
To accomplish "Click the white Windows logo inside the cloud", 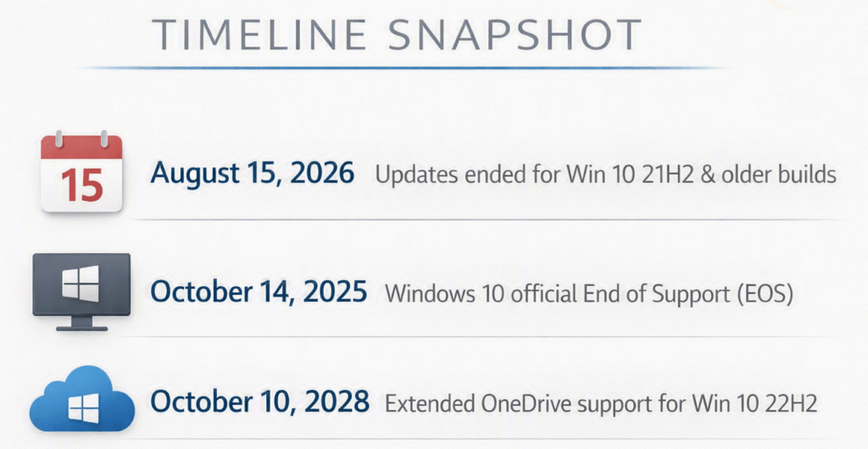I will pyautogui.click(x=84, y=408).
